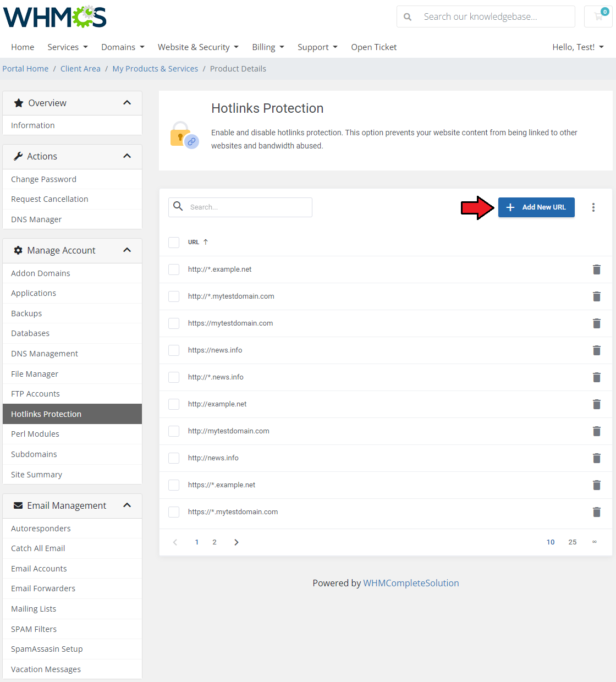This screenshot has width=616, height=682.
Task: Check the http://mytestdomain.com row checkbox
Action: [x=174, y=431]
